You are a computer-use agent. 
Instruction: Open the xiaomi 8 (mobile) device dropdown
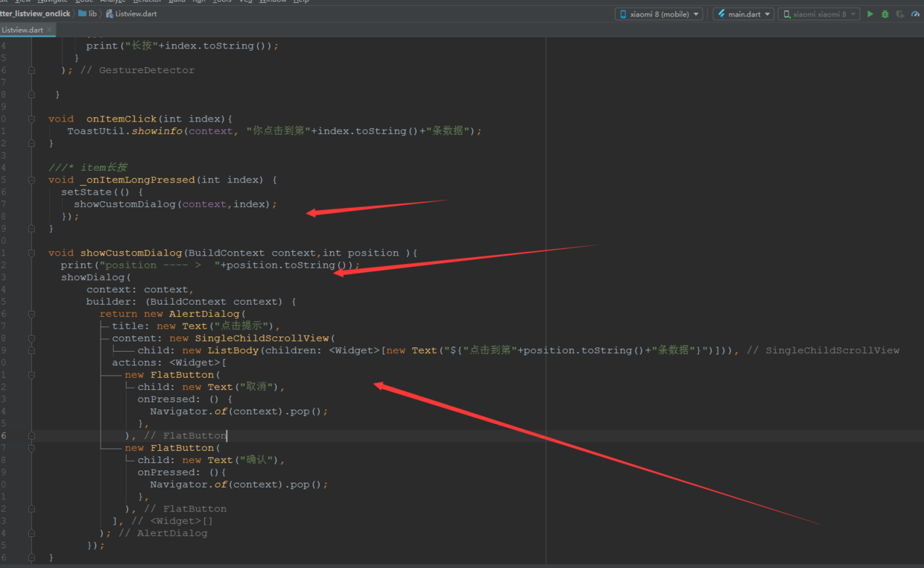tap(659, 14)
